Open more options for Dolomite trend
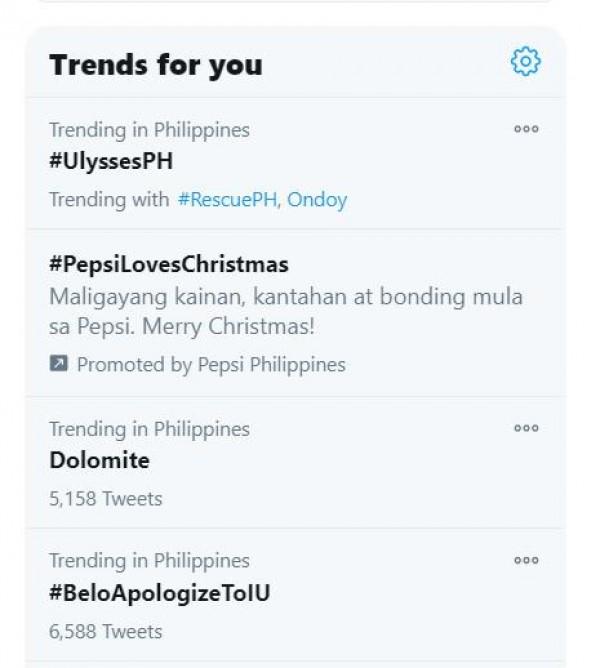Viewport: 600px width, 668px height. point(526,428)
